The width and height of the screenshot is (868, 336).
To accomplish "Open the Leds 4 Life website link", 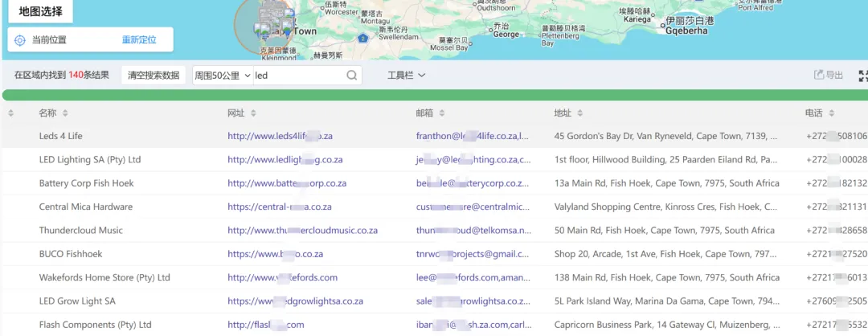I will coord(280,136).
